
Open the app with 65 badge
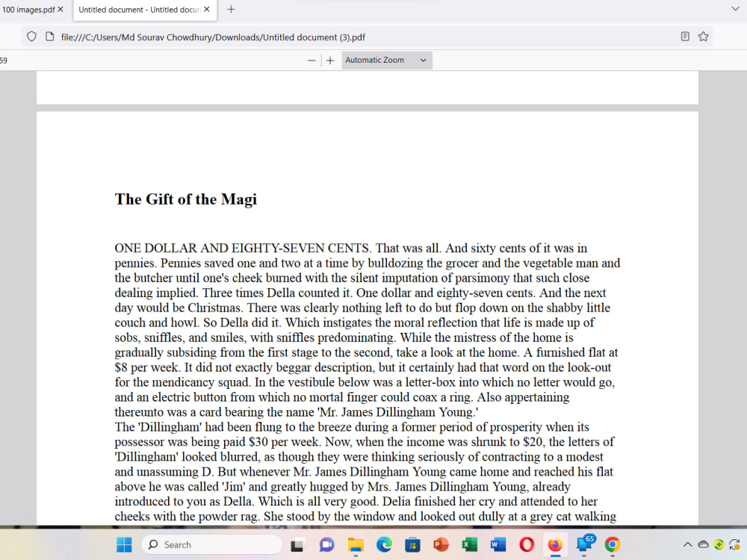tap(585, 544)
